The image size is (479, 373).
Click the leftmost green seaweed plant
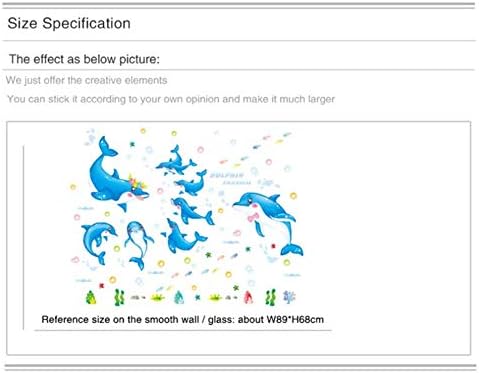tap(119, 297)
